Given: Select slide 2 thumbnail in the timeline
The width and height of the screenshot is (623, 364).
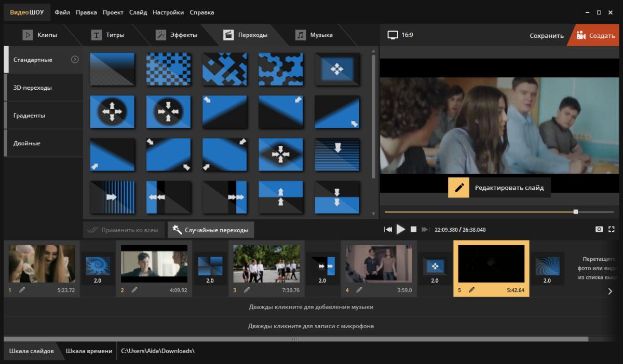Looking at the screenshot, I should [154, 263].
